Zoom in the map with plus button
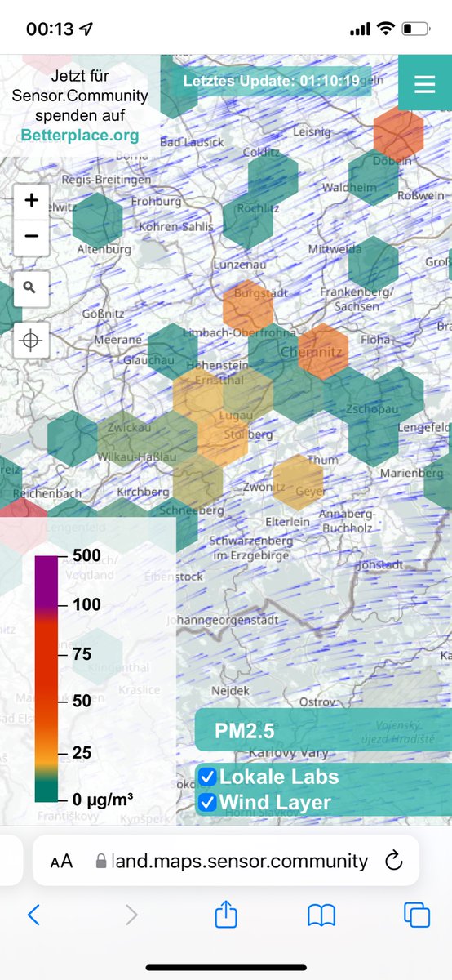 click(31, 201)
